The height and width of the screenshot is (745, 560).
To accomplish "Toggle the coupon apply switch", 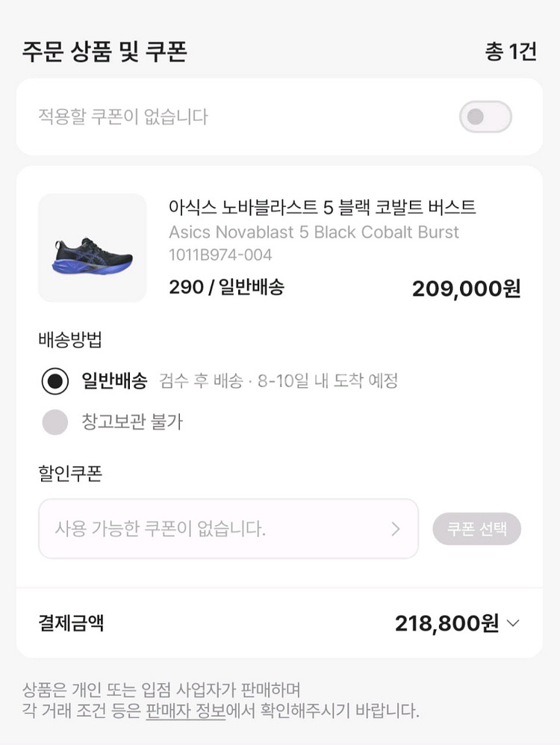I will [485, 117].
